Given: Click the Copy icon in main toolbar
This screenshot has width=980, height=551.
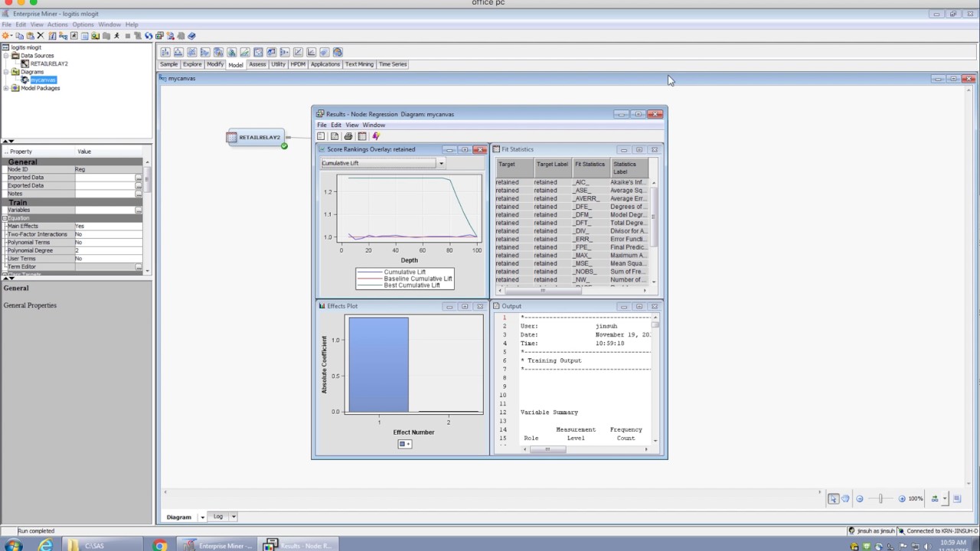Looking at the screenshot, I should tap(20, 35).
